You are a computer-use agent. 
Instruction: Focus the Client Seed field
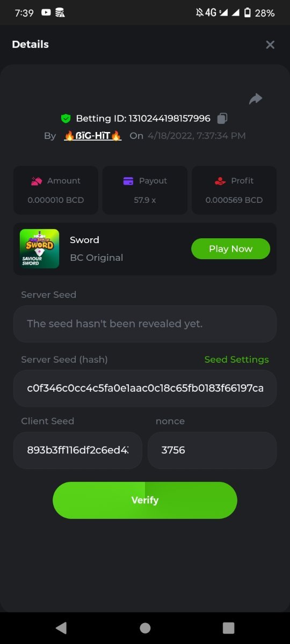point(78,450)
